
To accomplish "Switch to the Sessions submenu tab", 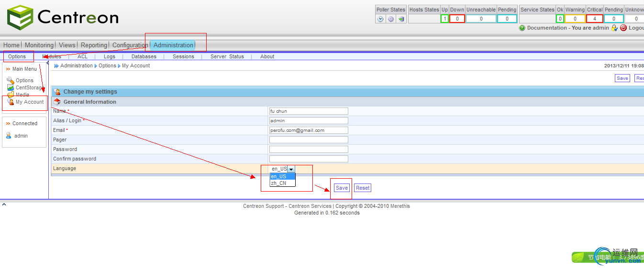I will pyautogui.click(x=184, y=56).
